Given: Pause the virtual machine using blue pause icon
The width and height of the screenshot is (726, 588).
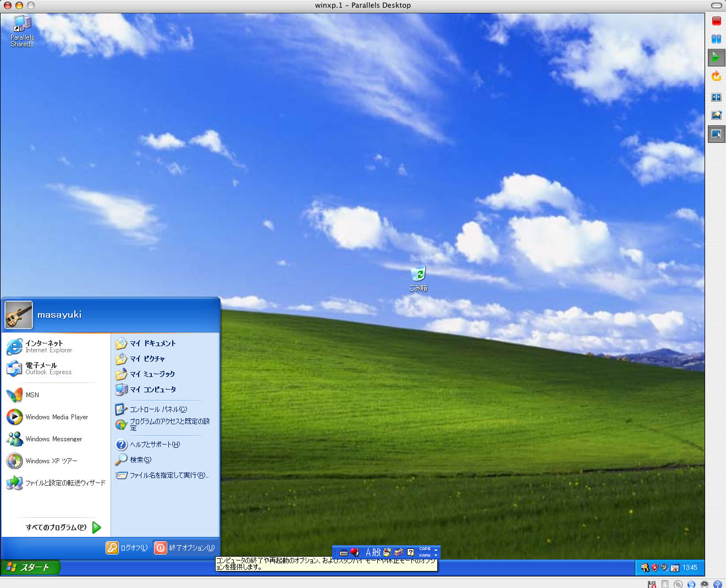Looking at the screenshot, I should 716,39.
